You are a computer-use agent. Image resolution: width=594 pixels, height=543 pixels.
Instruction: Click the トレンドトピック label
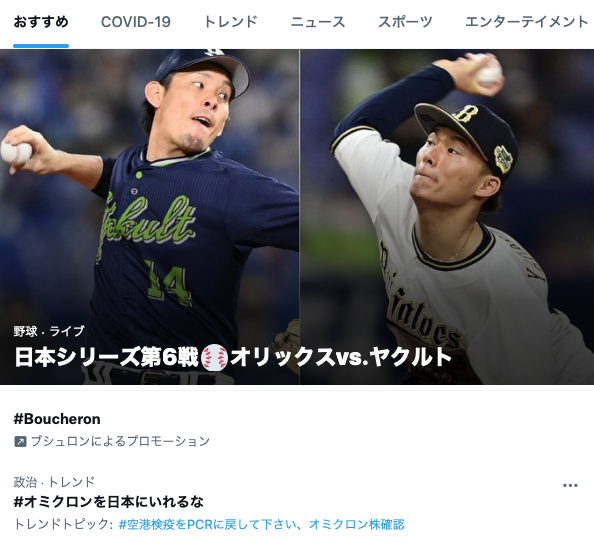(63, 524)
